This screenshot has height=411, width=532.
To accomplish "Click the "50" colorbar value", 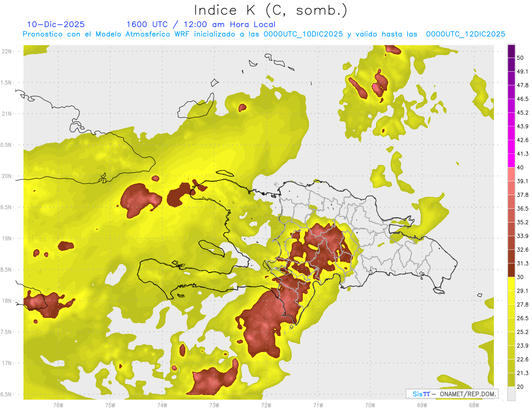I will point(521,58).
